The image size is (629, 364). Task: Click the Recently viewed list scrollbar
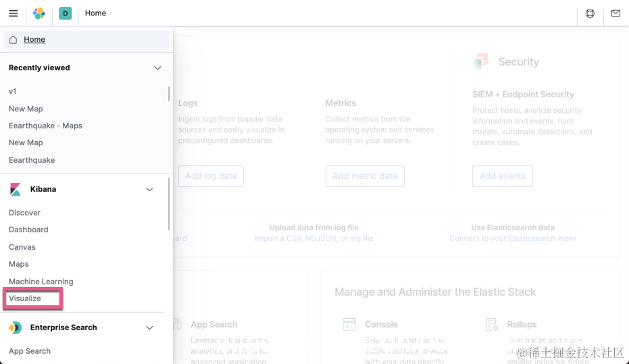point(169,94)
